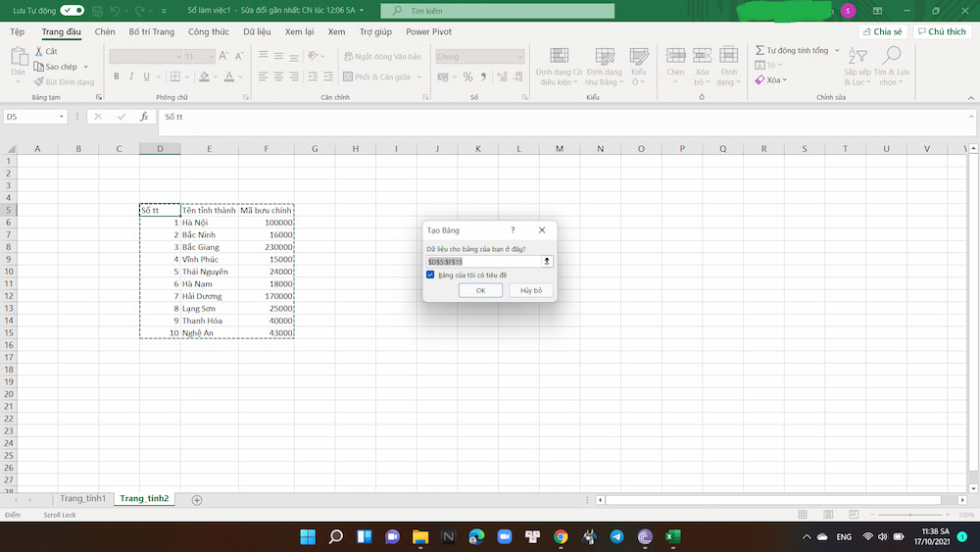The image size is (980, 552).
Task: Open the font name dropdown
Action: point(178,57)
